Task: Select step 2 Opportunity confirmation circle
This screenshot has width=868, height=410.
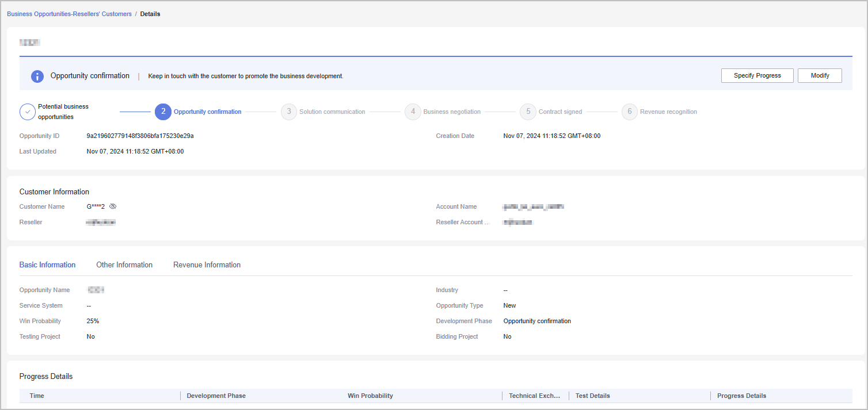Action: tap(163, 112)
